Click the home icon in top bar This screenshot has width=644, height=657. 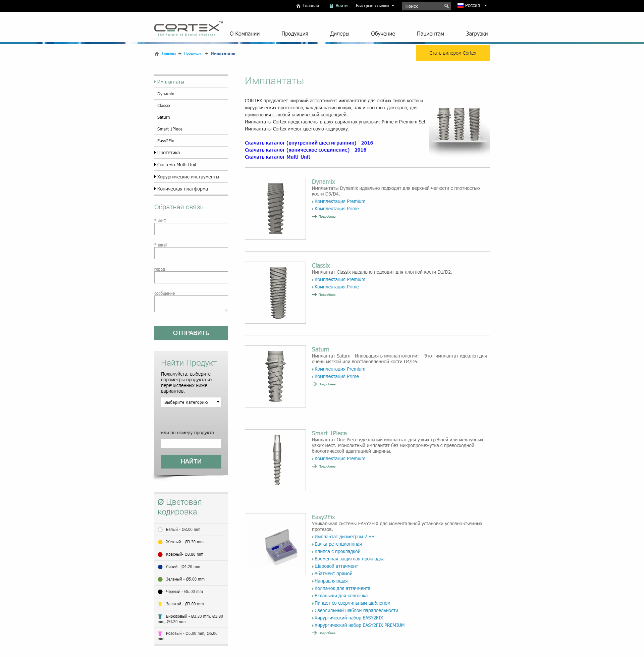[x=298, y=6]
